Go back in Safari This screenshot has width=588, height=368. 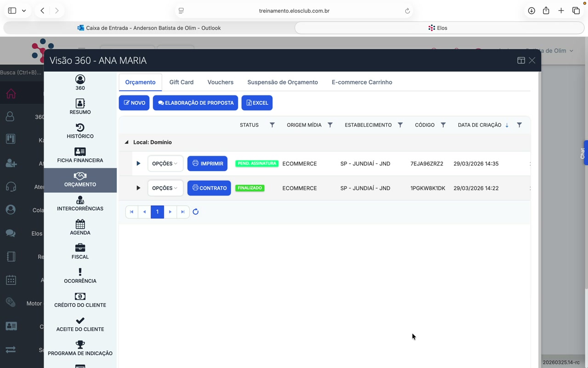[x=42, y=11]
